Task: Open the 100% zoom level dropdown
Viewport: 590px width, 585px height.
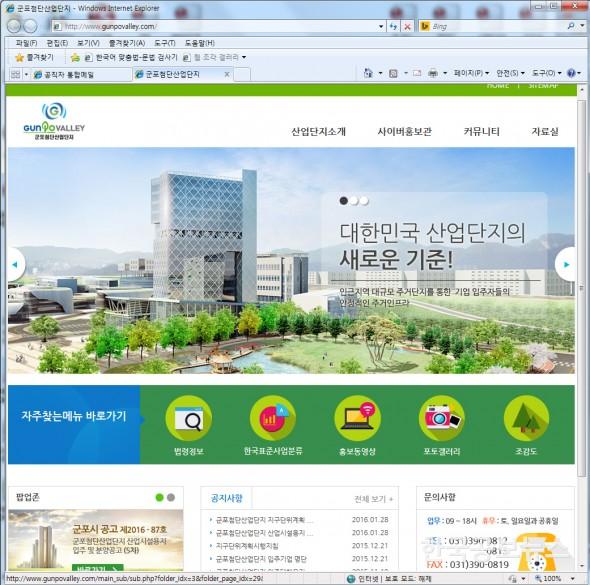Action: click(x=573, y=579)
